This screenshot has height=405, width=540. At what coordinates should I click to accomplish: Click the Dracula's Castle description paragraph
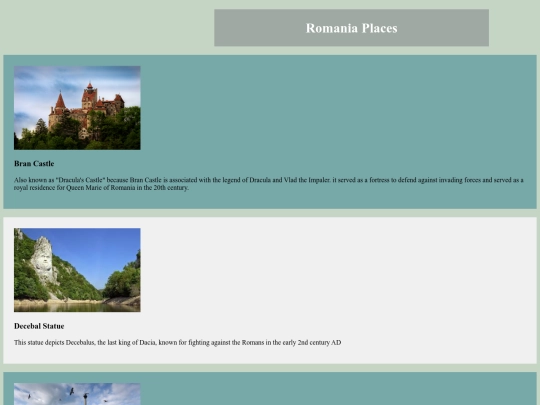(269, 184)
